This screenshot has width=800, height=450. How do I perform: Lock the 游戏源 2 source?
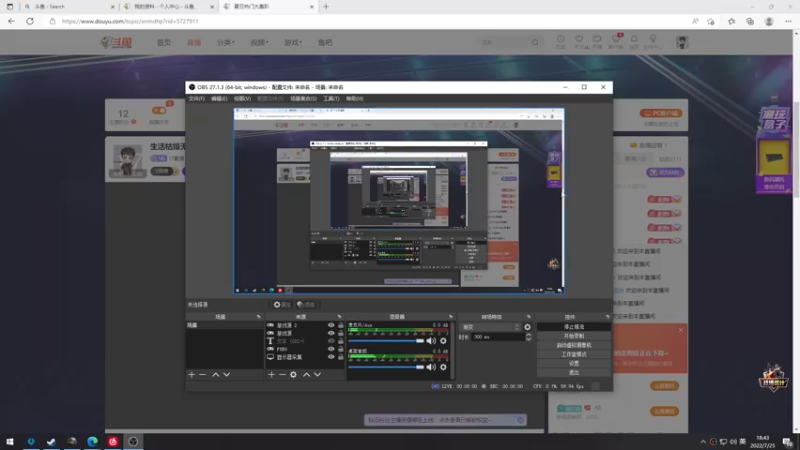[341, 326]
